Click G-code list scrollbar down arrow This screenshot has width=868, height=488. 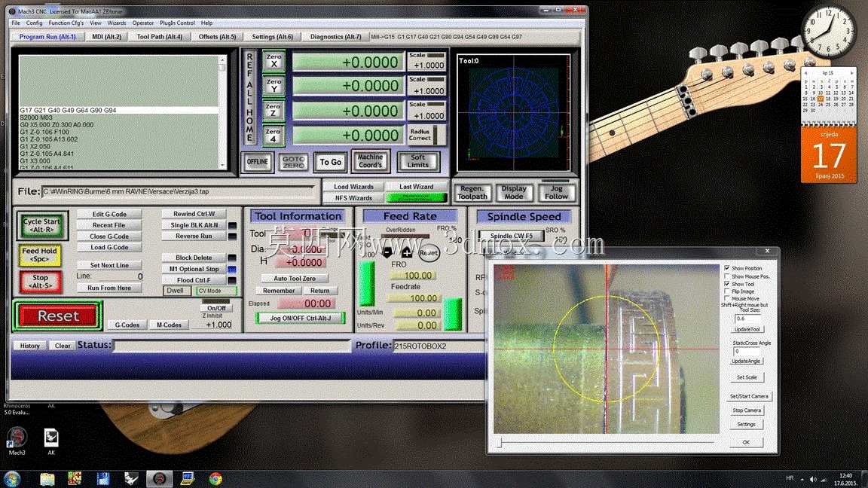(222, 165)
